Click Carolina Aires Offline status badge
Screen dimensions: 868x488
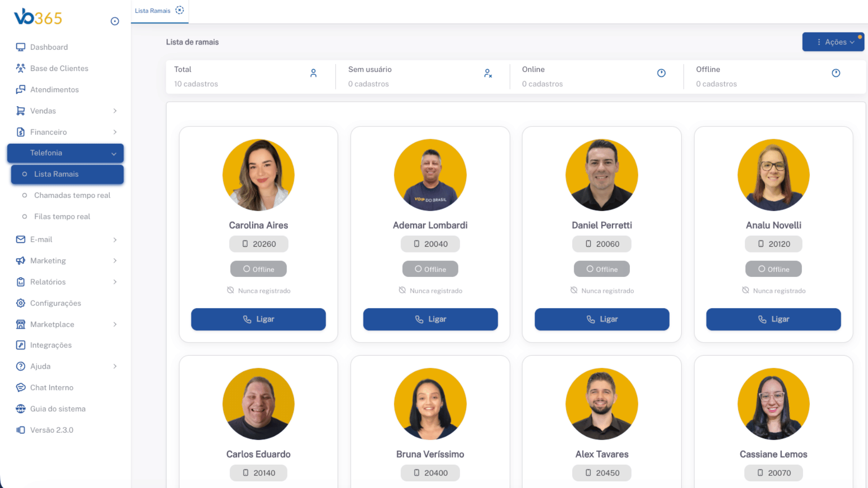pos(259,269)
